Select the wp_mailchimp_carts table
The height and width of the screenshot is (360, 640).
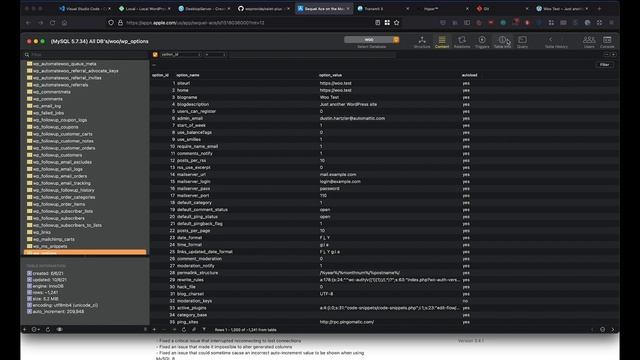tap(54, 239)
